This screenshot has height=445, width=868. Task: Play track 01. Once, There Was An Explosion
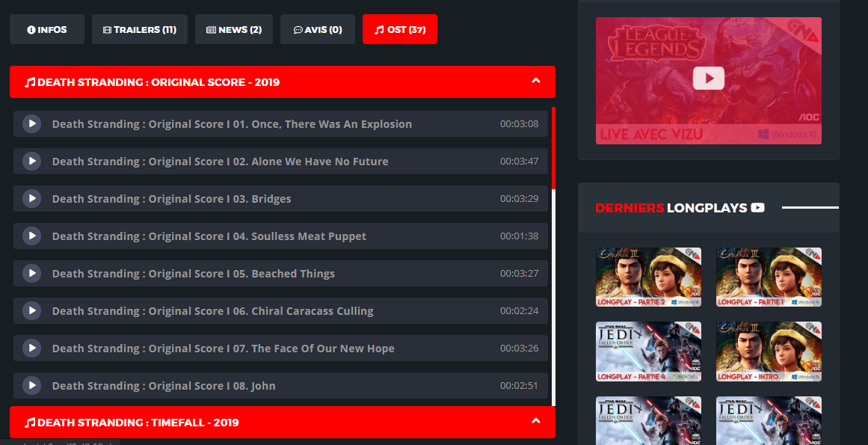[31, 123]
